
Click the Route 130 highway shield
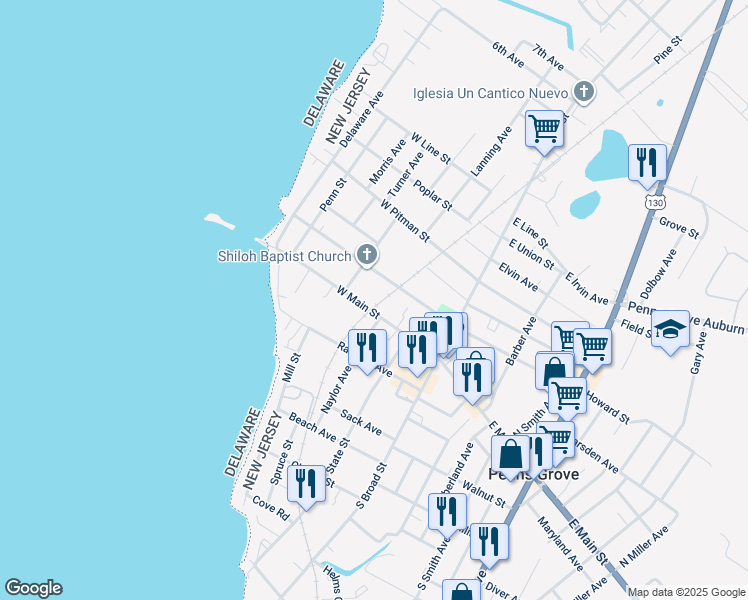pos(655,203)
